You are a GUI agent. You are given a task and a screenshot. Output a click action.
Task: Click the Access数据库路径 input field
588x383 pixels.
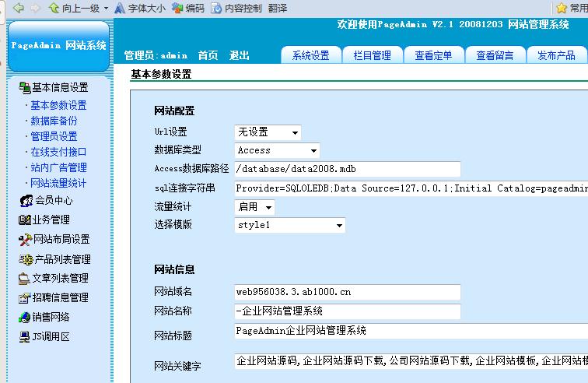coord(348,169)
